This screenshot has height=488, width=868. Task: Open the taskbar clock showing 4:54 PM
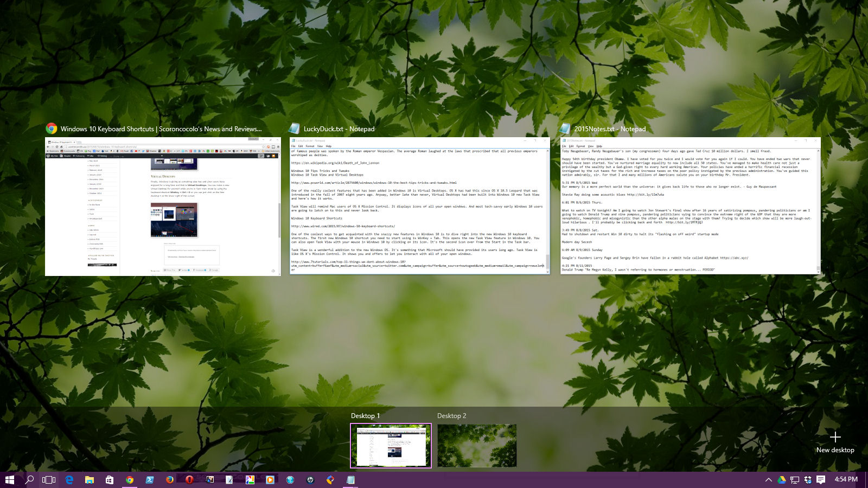tap(846, 479)
